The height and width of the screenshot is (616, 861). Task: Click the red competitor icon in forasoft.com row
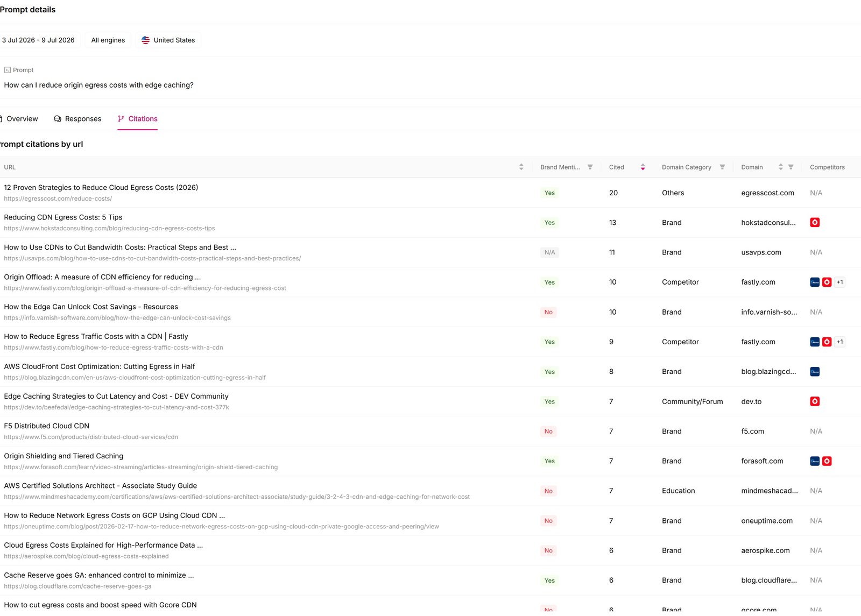tap(827, 461)
